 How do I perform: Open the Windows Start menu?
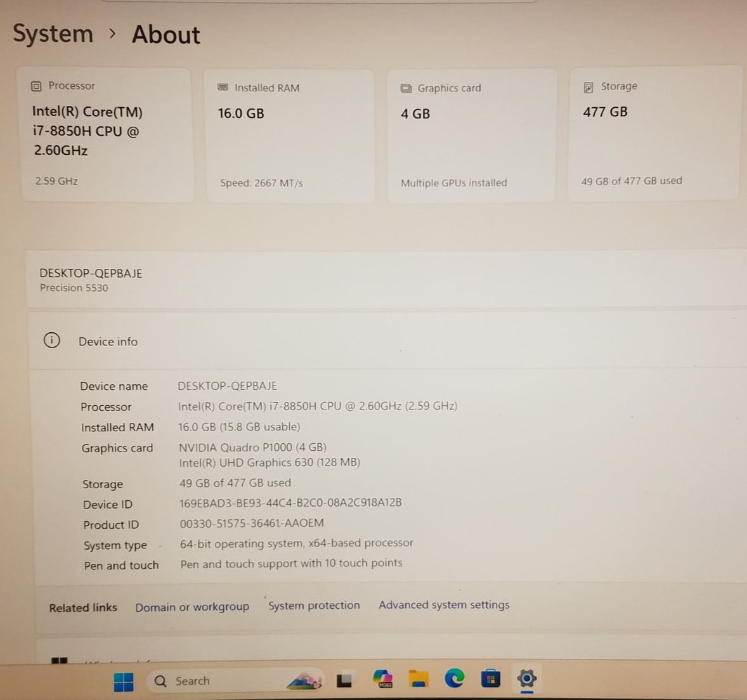click(124, 682)
